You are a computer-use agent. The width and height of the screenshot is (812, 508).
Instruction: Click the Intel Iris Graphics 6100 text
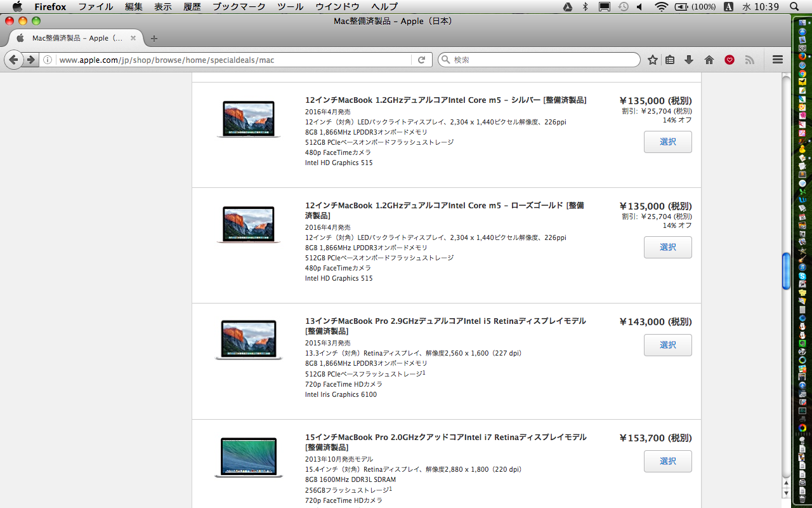[341, 394]
